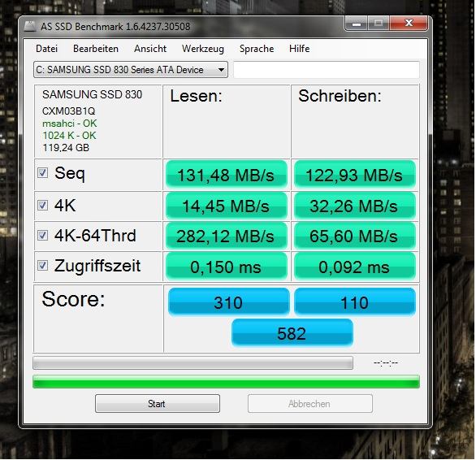The image size is (476, 460).
Task: Close the AS SSD Benchmark window
Action: [x=409, y=24]
